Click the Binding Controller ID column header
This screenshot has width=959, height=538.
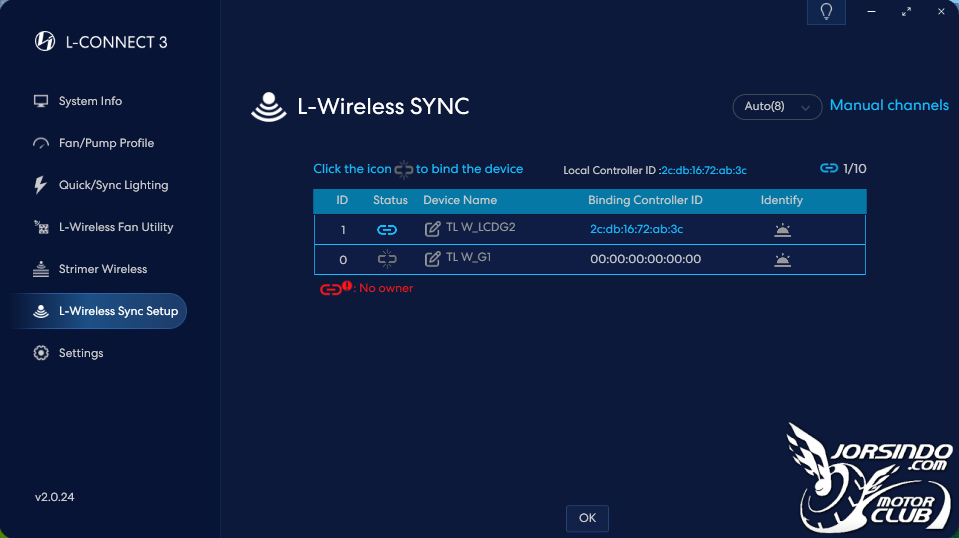(x=645, y=201)
